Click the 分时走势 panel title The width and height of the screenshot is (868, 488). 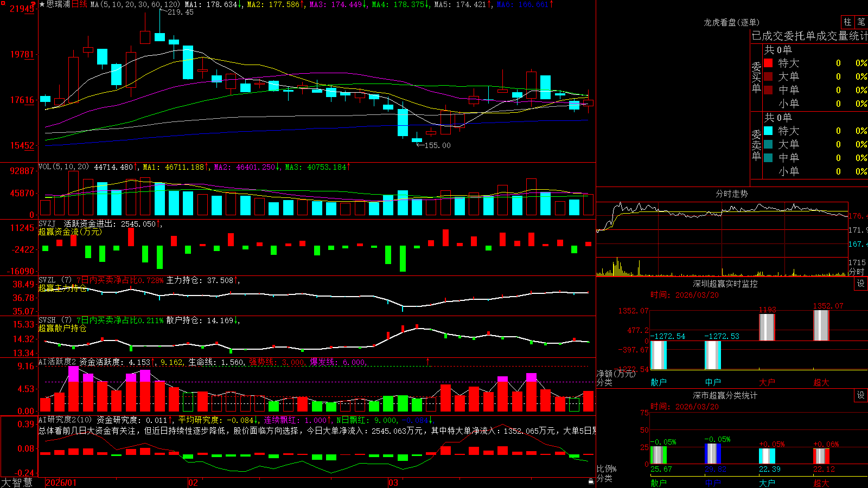[x=732, y=194]
